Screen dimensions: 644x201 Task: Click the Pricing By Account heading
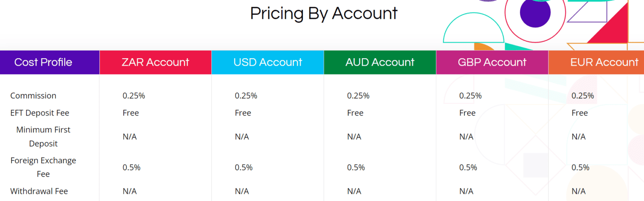[x=324, y=13]
